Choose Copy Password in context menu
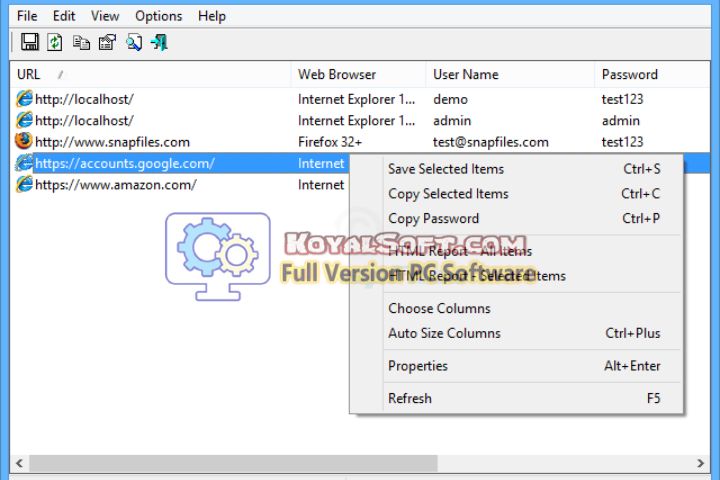The width and height of the screenshot is (720, 480). pos(517,219)
